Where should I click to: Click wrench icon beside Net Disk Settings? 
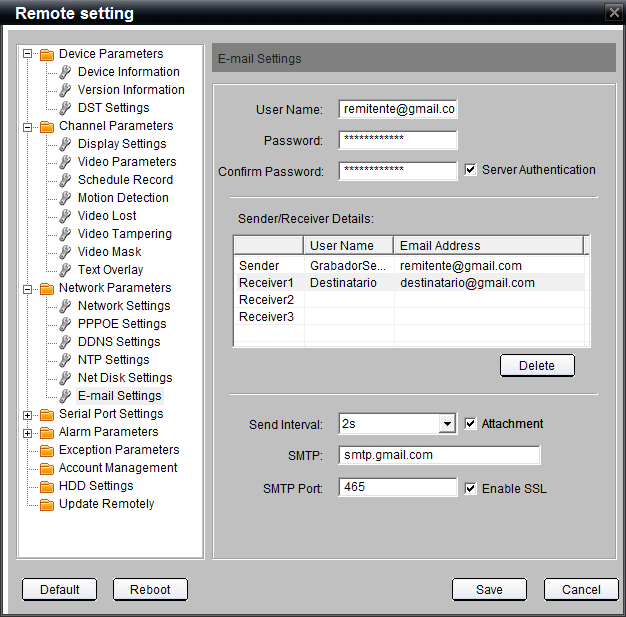[x=65, y=378]
